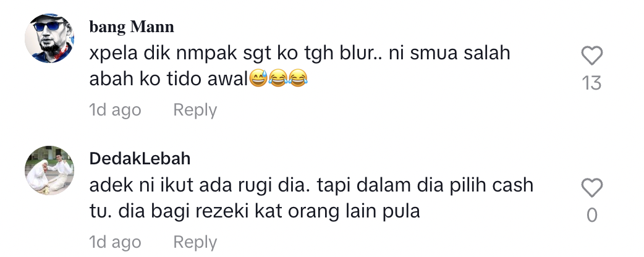
Task: Reply to bang Mann's comment
Action: [195, 110]
